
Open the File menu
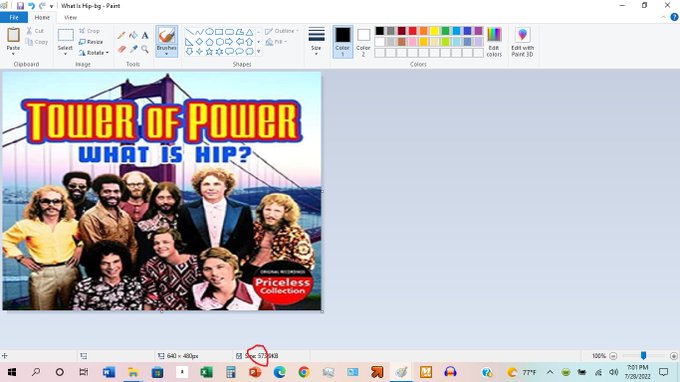pos(14,17)
